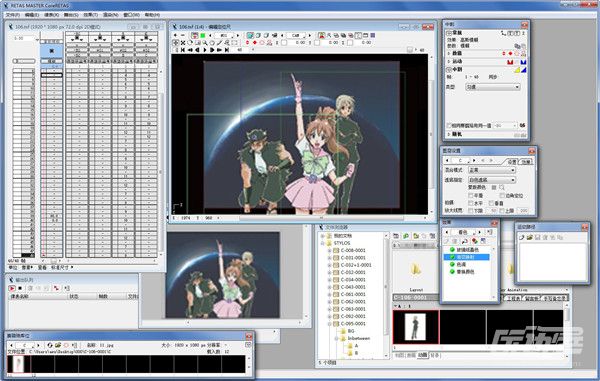The height and width of the screenshot is (381, 600).
Task: Click the magnifier icon in effects panel toolbar
Action: point(465,241)
